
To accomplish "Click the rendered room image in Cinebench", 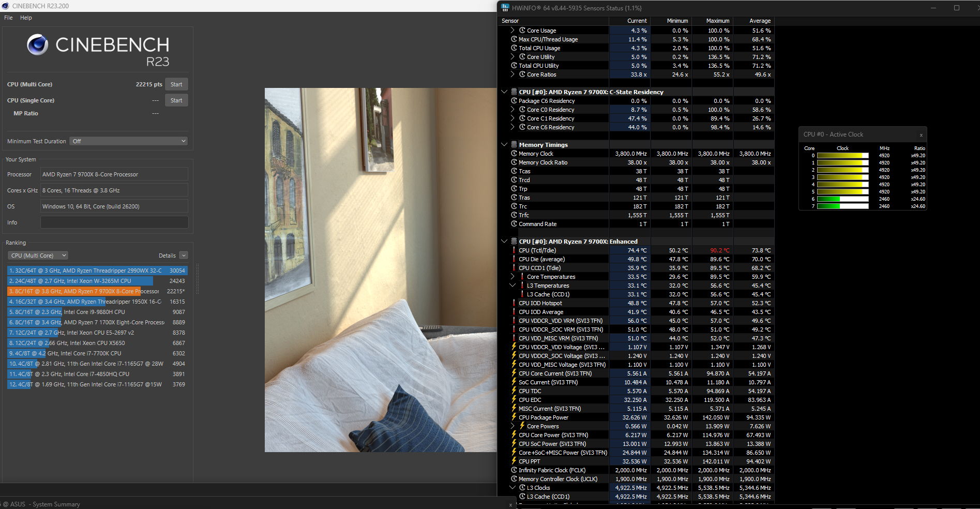I will pyautogui.click(x=381, y=270).
